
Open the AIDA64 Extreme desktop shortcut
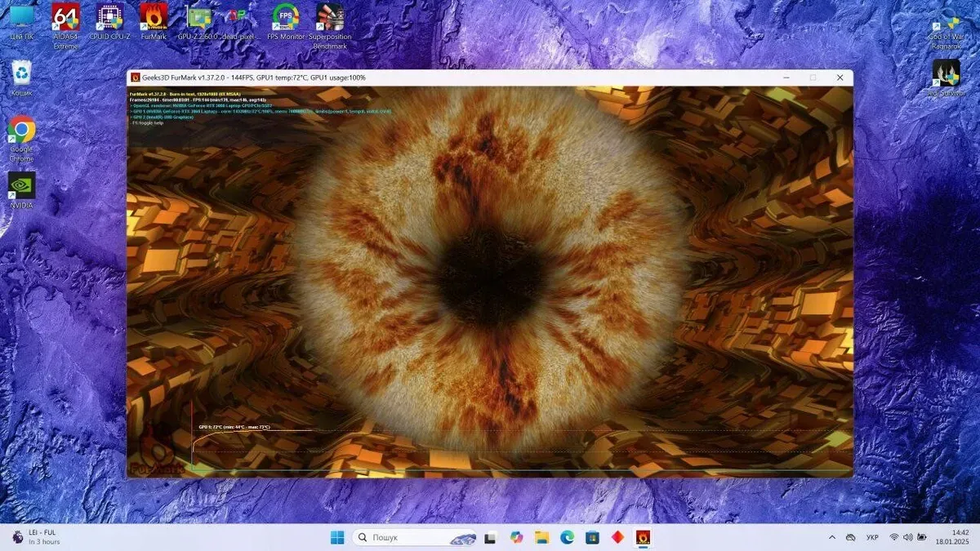(x=65, y=18)
